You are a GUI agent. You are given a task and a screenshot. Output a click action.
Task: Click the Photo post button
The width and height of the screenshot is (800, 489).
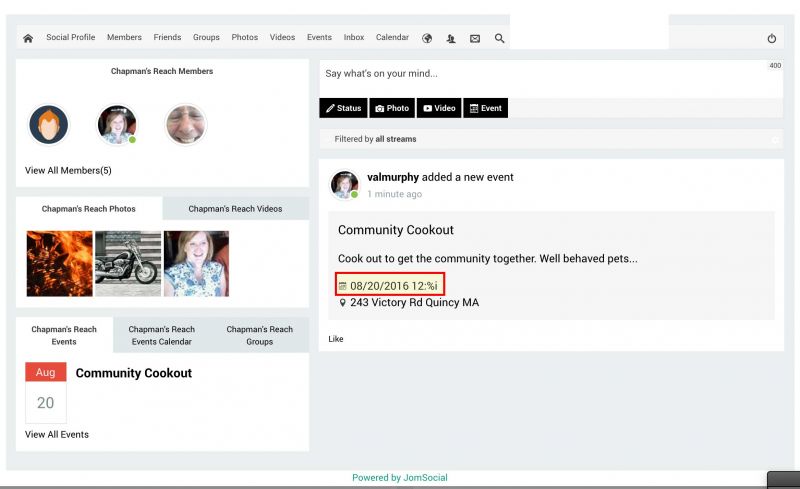pos(392,108)
